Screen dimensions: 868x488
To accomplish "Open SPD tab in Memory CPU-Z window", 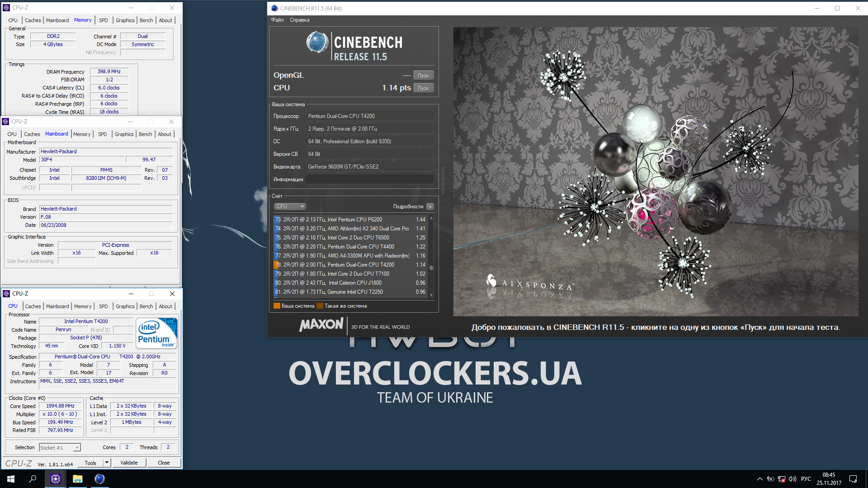I will coord(104,20).
